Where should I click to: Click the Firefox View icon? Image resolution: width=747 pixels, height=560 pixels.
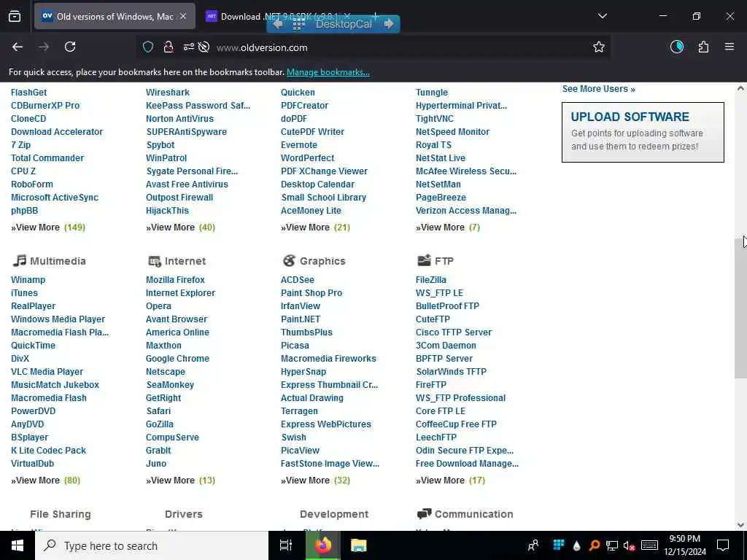(15, 16)
